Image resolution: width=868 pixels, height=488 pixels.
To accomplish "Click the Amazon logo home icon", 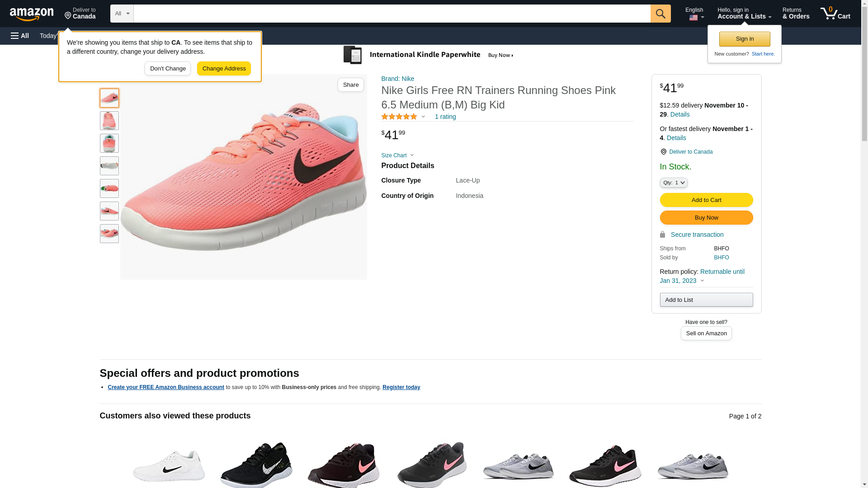I will point(32,14).
